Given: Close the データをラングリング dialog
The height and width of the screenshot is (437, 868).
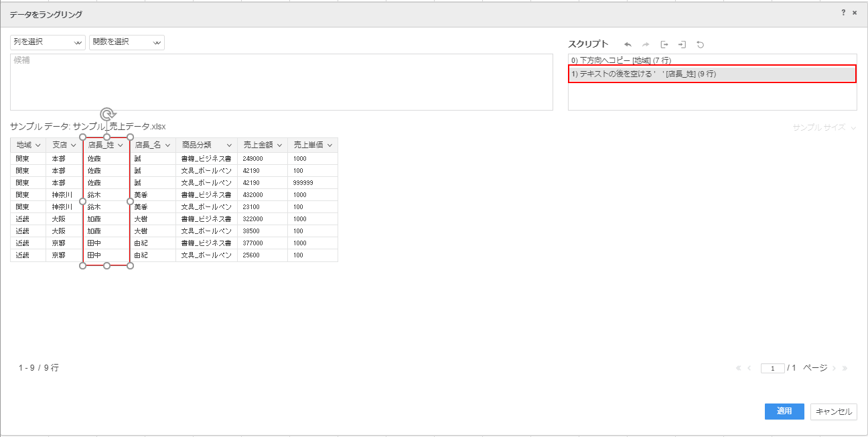Looking at the screenshot, I should point(855,13).
